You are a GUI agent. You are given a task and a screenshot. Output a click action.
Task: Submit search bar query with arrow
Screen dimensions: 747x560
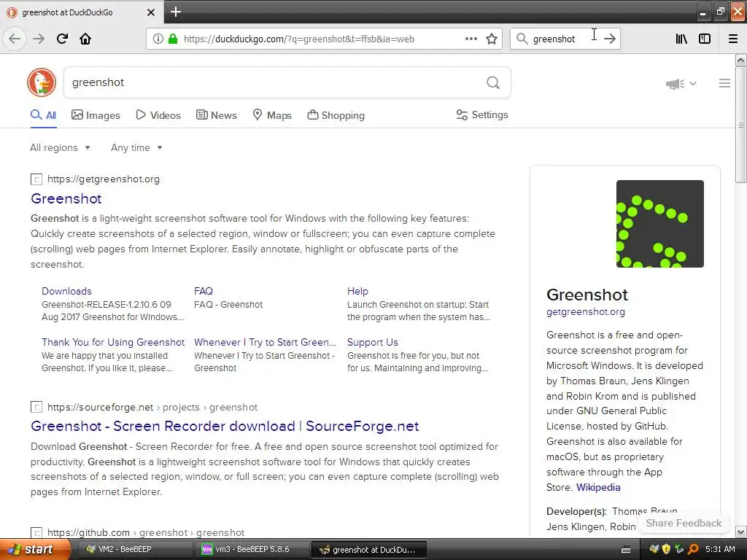coord(610,39)
